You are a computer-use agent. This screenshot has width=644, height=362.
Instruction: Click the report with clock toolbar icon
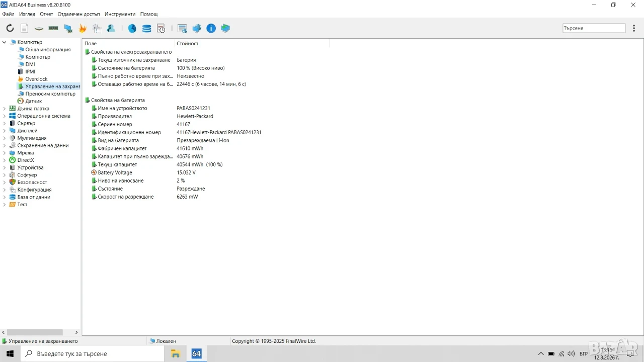(x=161, y=28)
